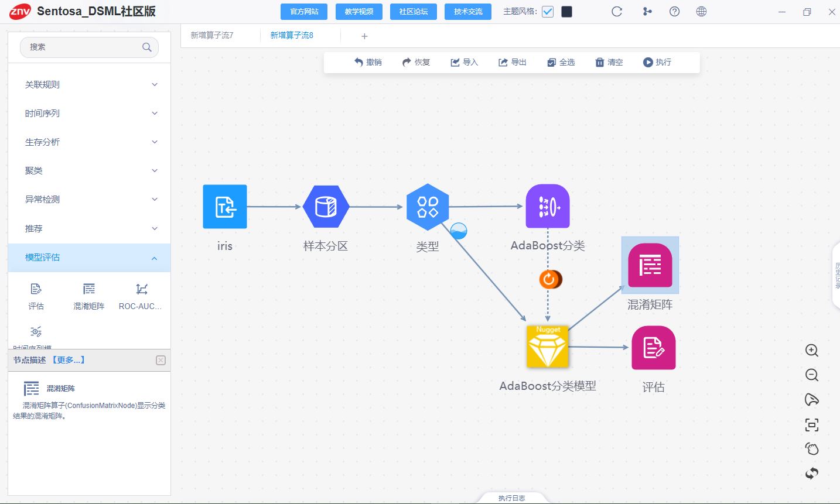
Task: Expand the 生存分析 category
Action: [90, 142]
